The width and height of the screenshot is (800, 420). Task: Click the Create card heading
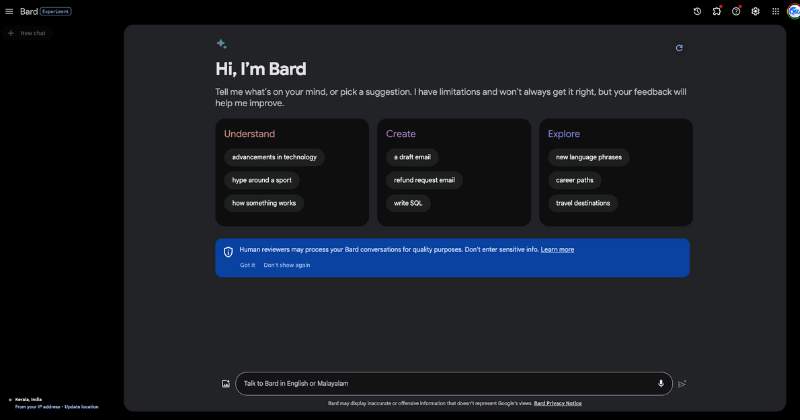pyautogui.click(x=401, y=134)
